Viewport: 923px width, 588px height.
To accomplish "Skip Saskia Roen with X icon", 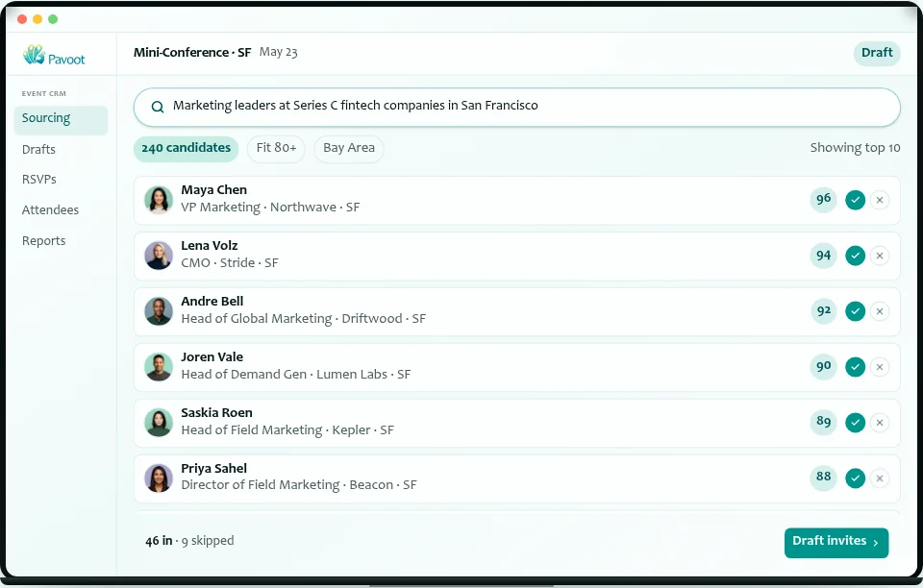I will (880, 422).
